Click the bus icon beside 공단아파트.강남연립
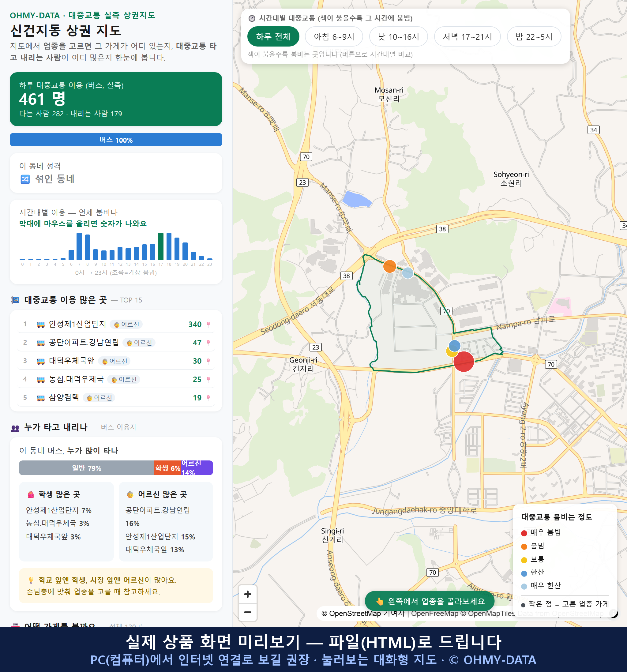Image resolution: width=627 pixels, height=672 pixels. pos(40,343)
